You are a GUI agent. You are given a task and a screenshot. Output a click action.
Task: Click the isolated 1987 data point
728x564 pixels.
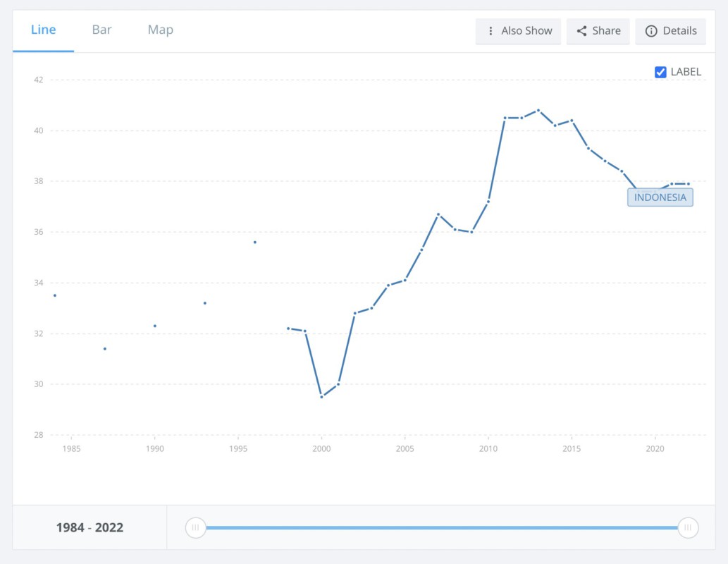[105, 348]
